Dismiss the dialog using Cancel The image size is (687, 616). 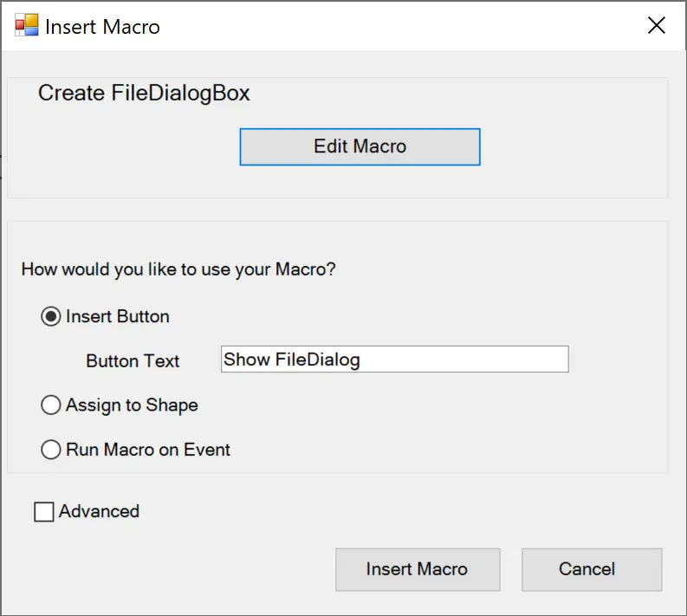pos(592,569)
